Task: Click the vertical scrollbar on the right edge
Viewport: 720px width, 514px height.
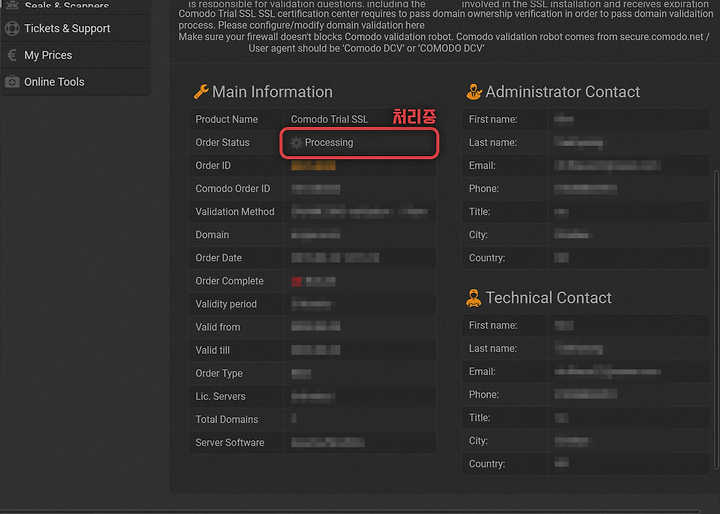Action: point(717,320)
